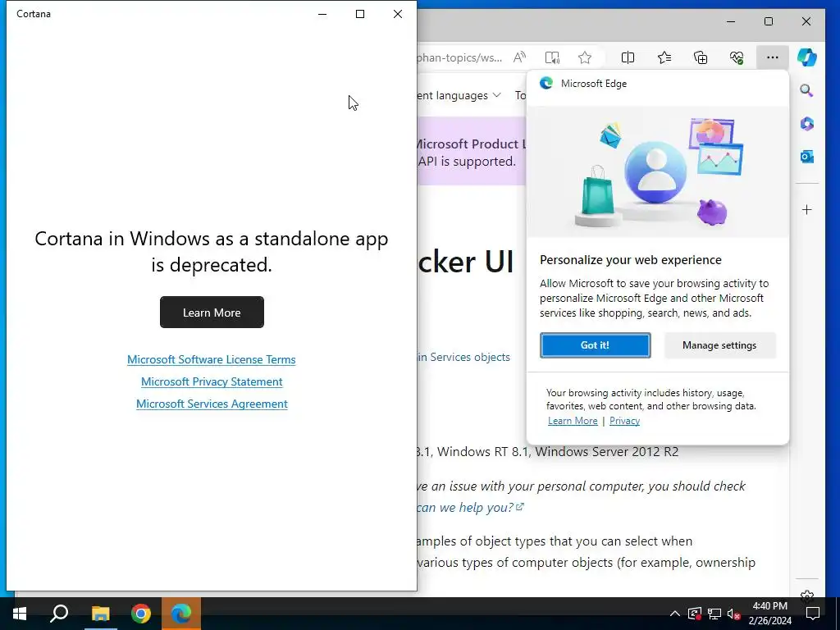Minimize the Cortana window
The width and height of the screenshot is (840, 630).
(322, 14)
